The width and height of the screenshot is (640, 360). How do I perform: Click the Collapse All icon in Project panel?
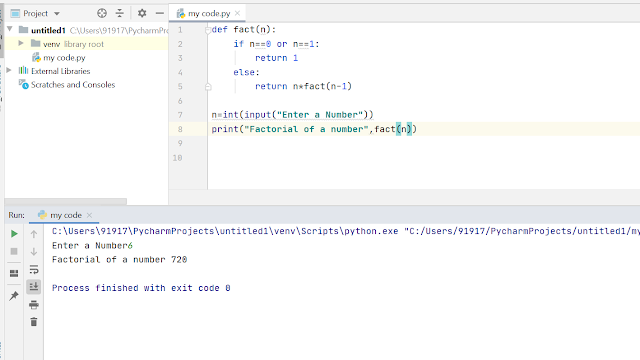pos(120,13)
